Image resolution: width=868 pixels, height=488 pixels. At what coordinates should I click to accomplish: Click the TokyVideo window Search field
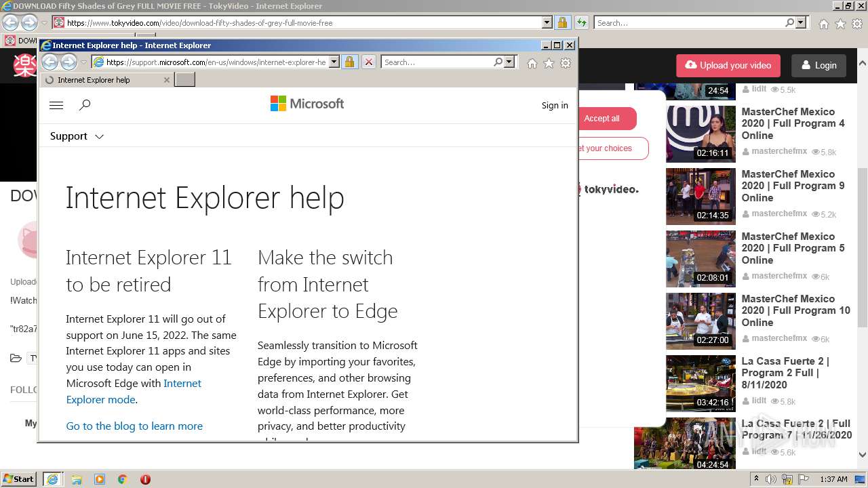click(x=689, y=23)
